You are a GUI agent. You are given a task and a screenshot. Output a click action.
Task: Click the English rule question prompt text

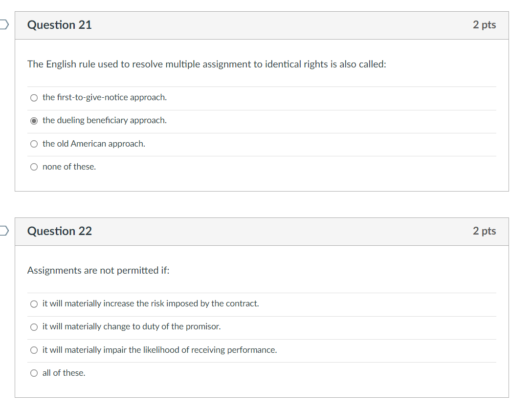coord(206,64)
